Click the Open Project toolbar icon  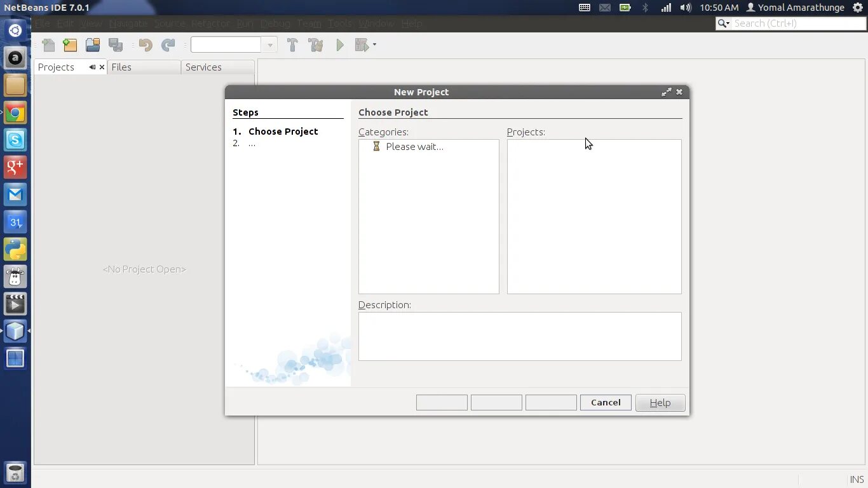pos(93,45)
